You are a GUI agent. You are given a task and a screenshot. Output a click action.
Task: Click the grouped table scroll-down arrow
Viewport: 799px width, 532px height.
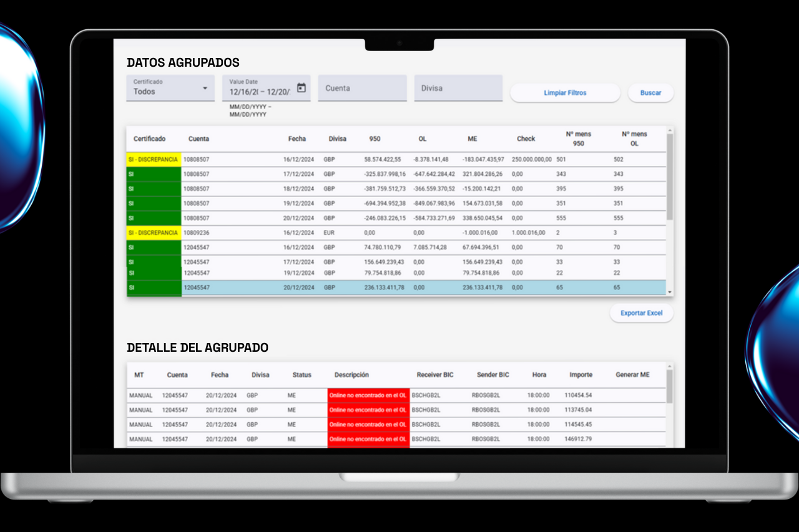tap(670, 292)
